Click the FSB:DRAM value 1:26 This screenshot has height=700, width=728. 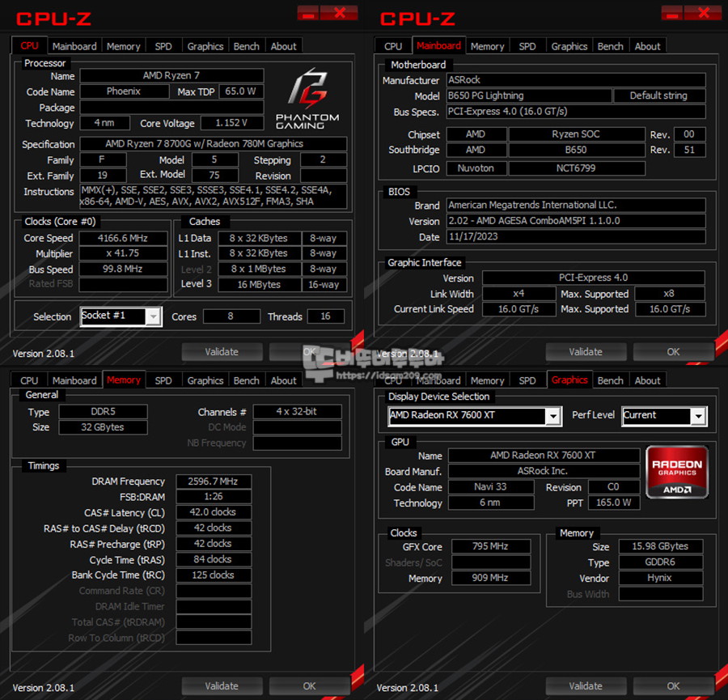pos(214,497)
